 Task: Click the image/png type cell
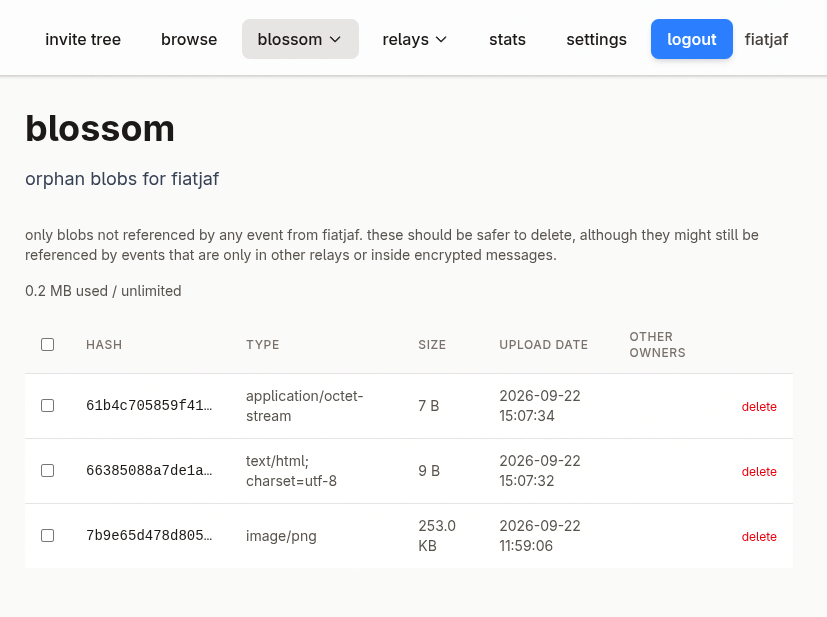coord(281,536)
